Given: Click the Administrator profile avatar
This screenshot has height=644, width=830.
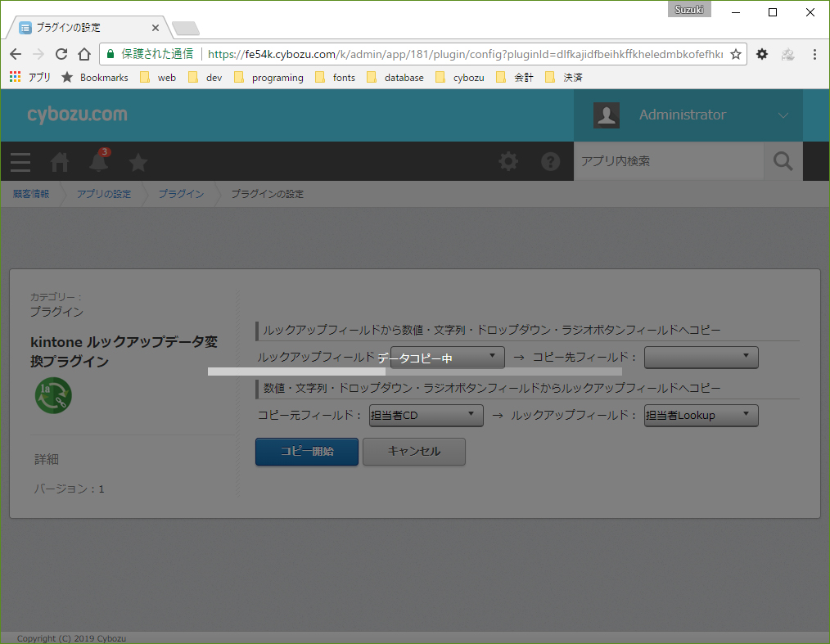Looking at the screenshot, I should point(607,115).
